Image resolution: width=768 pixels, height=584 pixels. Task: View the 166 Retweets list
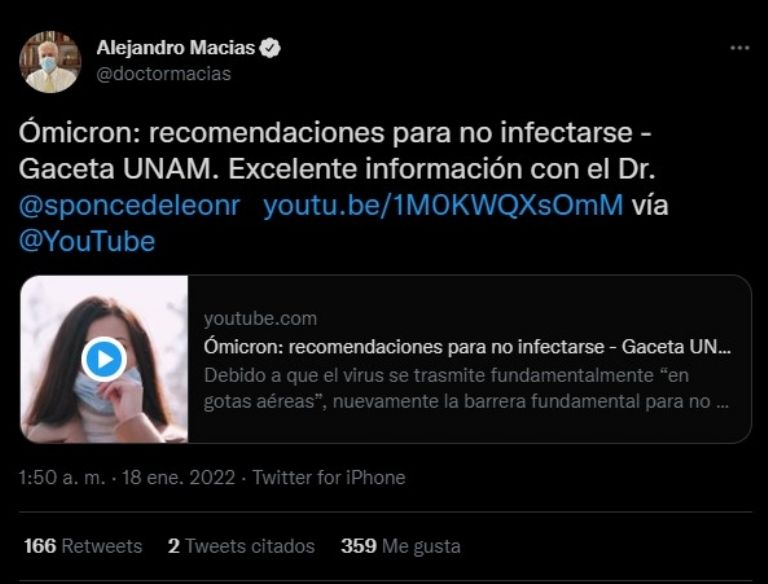pyautogui.click(x=83, y=546)
